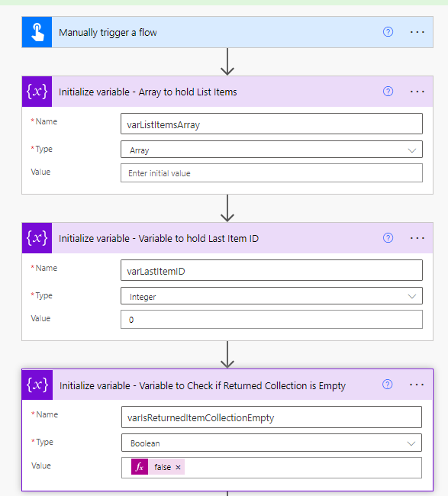The image size is (448, 496).
Task: Open help for Array to hold List Items action
Action: click(388, 92)
